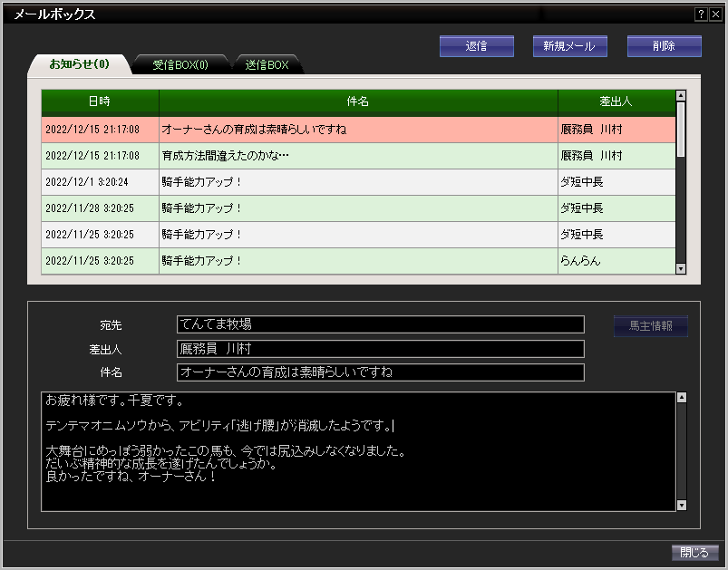Select mail 育成方法間違えたのかな…
The image size is (728, 570).
click(x=358, y=156)
